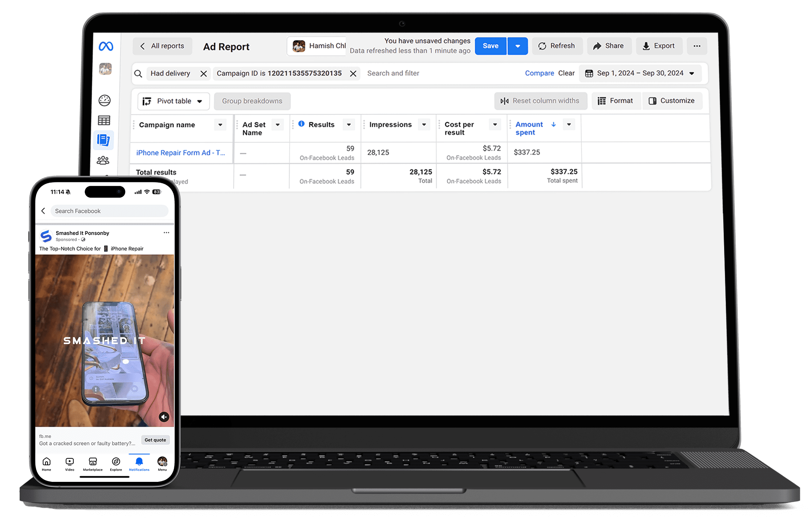Open the iPhone Repair Form Ad campaign link

[x=180, y=153]
